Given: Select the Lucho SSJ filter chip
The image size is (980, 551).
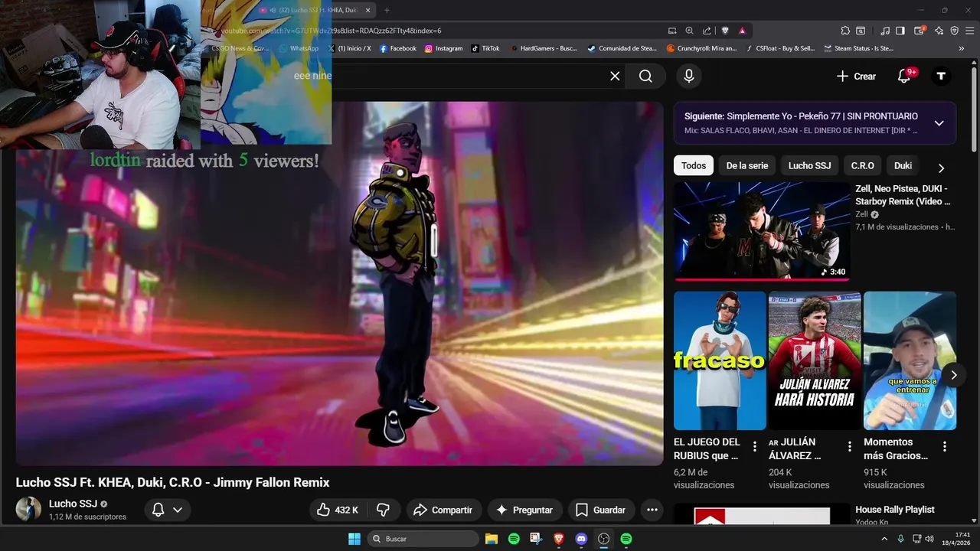Looking at the screenshot, I should (809, 165).
